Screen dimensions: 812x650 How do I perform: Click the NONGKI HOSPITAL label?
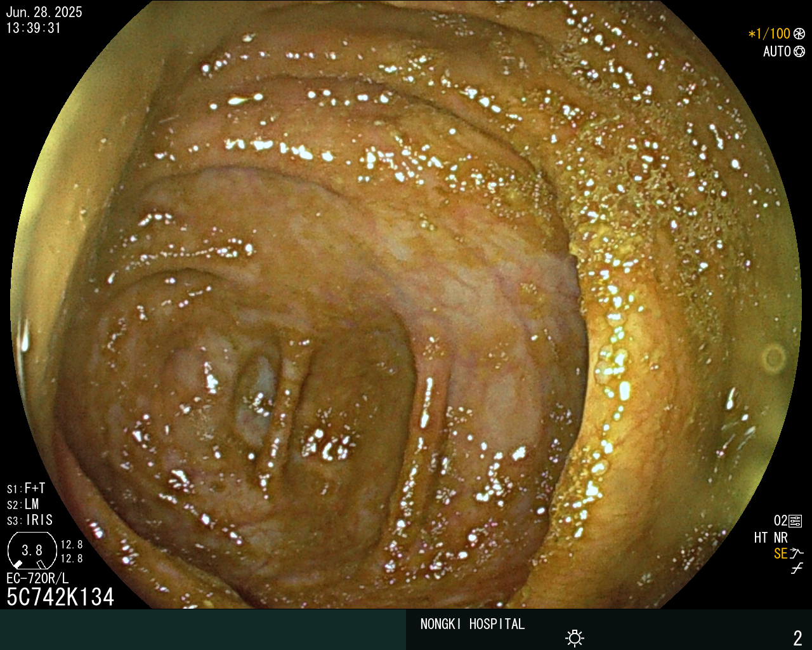(x=473, y=624)
